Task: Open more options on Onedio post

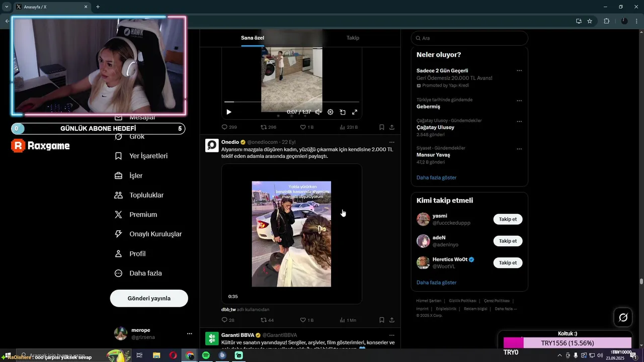Action: (392, 142)
